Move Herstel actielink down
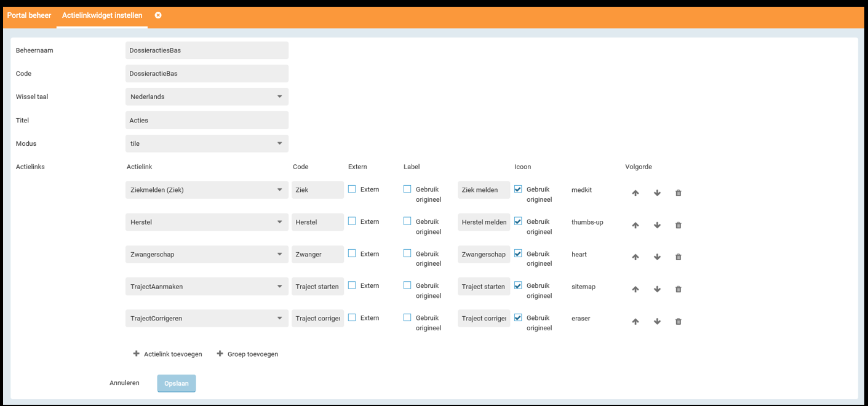This screenshot has width=868, height=406. click(x=657, y=225)
